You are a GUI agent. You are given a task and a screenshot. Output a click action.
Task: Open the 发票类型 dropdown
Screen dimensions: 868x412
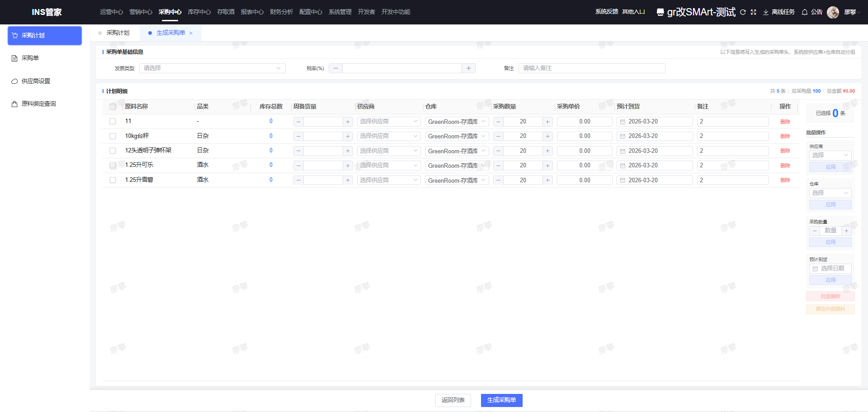[x=212, y=68]
